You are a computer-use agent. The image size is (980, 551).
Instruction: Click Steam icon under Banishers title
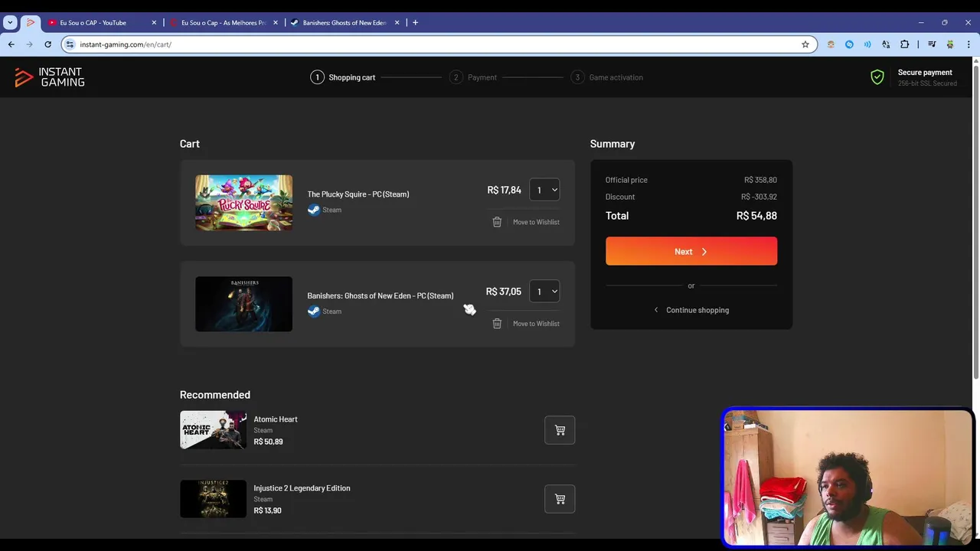click(x=313, y=311)
